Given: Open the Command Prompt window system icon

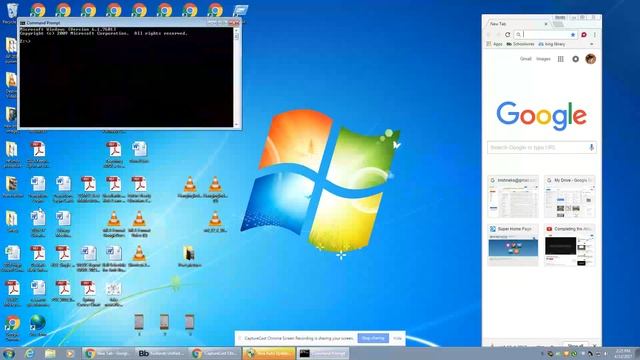Looking at the screenshot, I should pos(23,23).
